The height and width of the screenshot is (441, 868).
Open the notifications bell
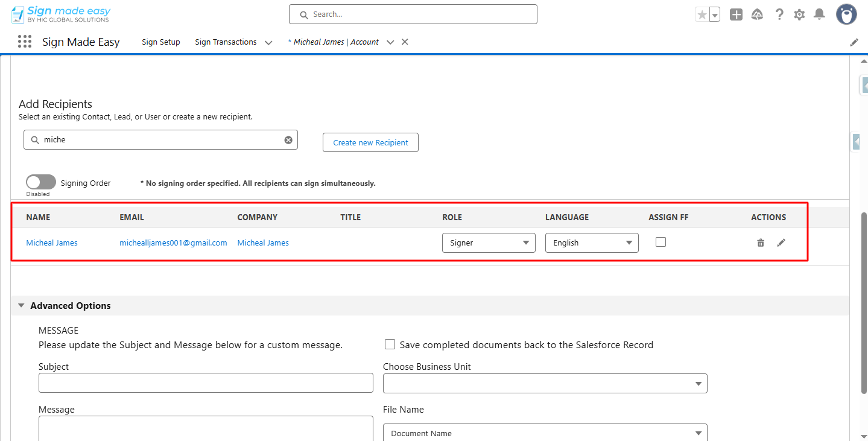tap(819, 15)
